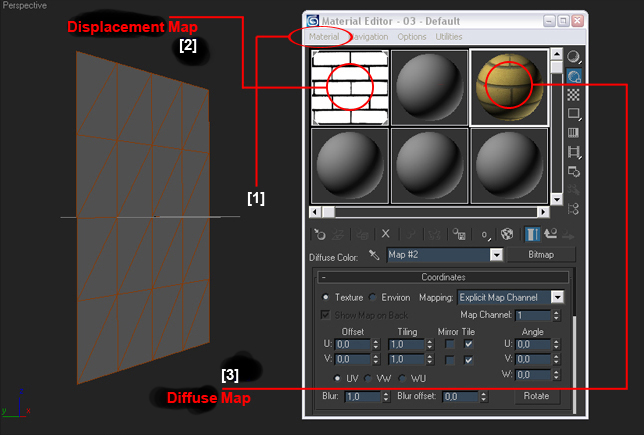Click the Put to Library icon
The width and height of the screenshot is (644, 435).
click(458, 234)
